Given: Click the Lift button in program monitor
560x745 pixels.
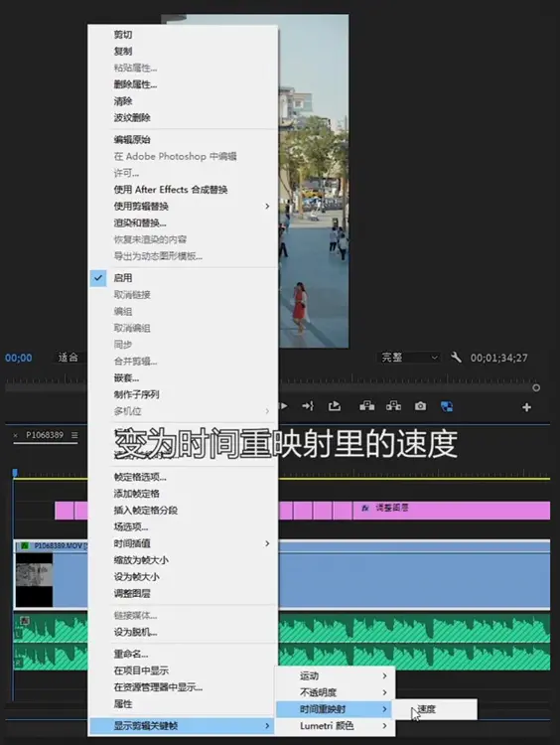Looking at the screenshot, I should 366,406.
